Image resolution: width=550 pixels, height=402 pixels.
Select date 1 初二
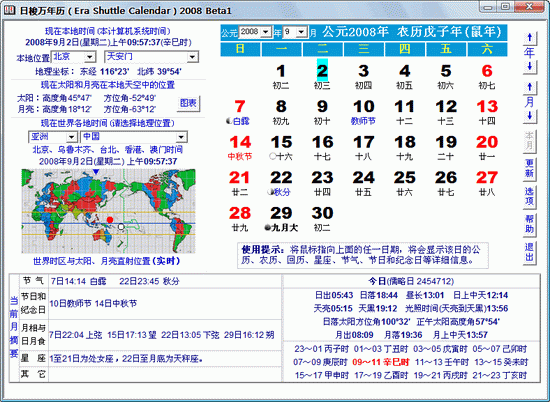(x=281, y=76)
